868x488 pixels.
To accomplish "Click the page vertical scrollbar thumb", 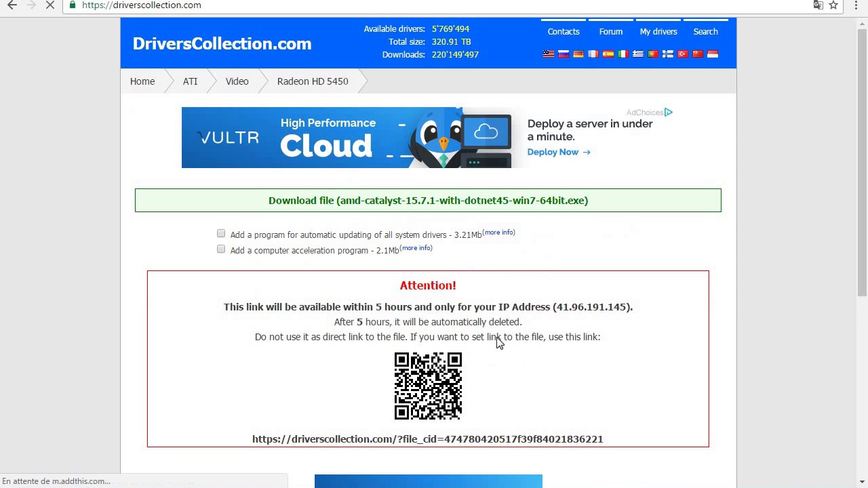I will [862, 163].
